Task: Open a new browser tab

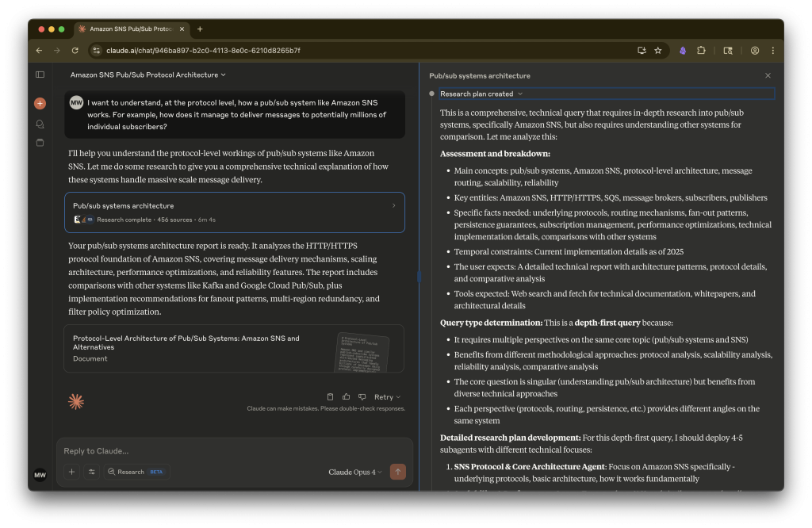Action: pos(200,29)
